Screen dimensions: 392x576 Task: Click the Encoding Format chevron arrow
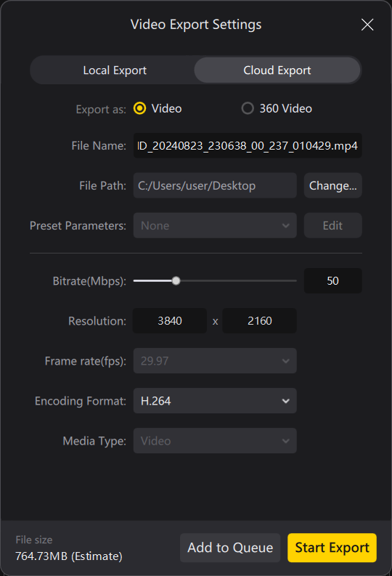click(x=285, y=401)
